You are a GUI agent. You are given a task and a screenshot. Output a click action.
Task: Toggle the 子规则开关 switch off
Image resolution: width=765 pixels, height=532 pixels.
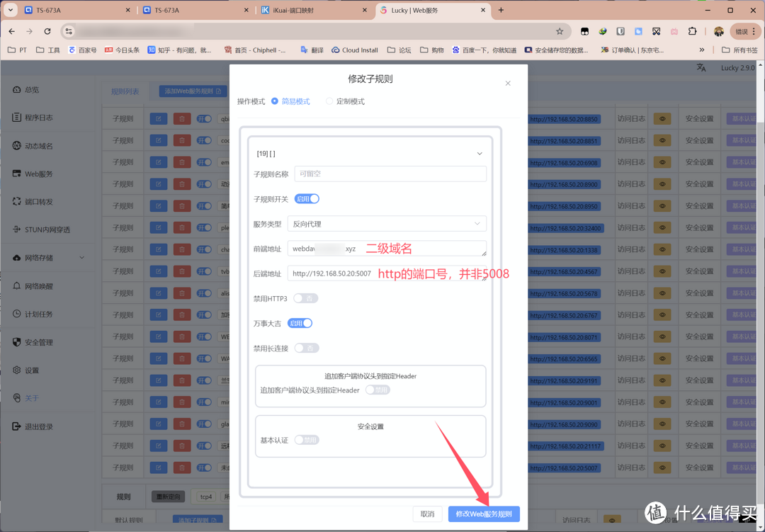[307, 199]
